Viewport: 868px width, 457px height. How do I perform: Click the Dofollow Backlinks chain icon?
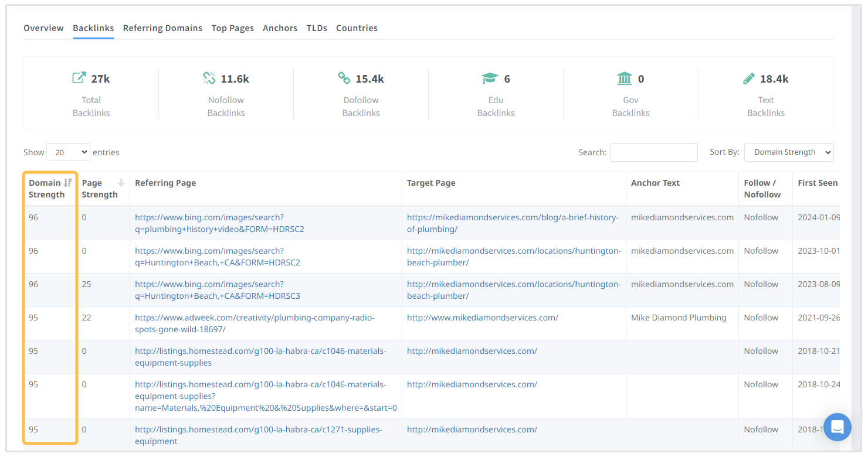pyautogui.click(x=344, y=78)
